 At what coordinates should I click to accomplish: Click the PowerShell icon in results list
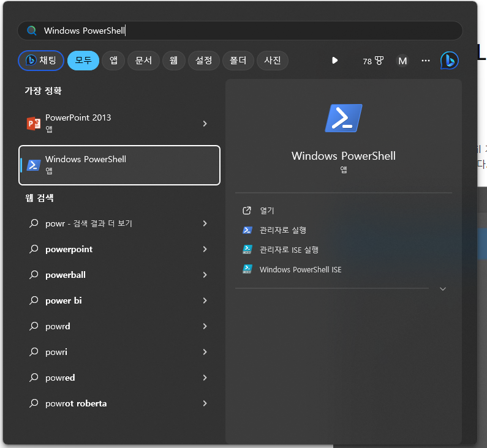point(34,165)
